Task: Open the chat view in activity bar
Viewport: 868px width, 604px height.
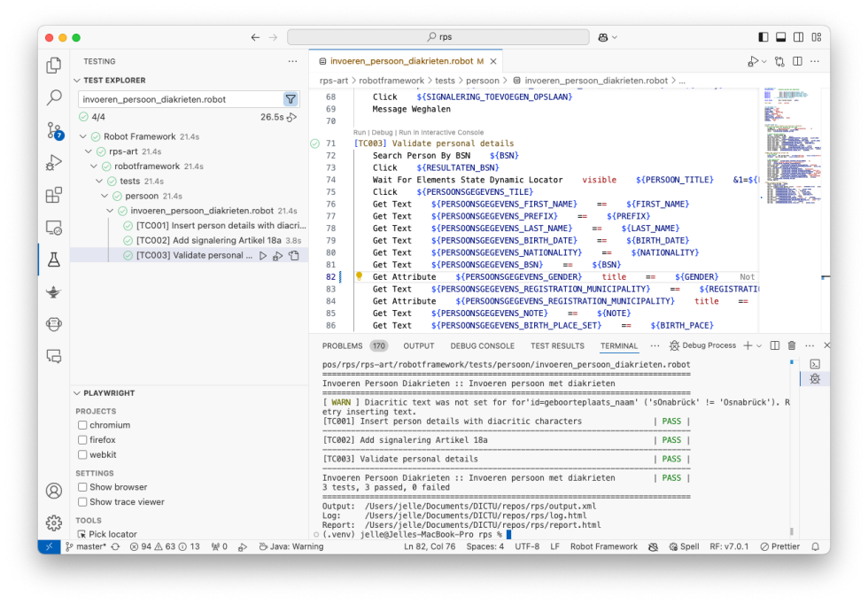Action: (54, 356)
